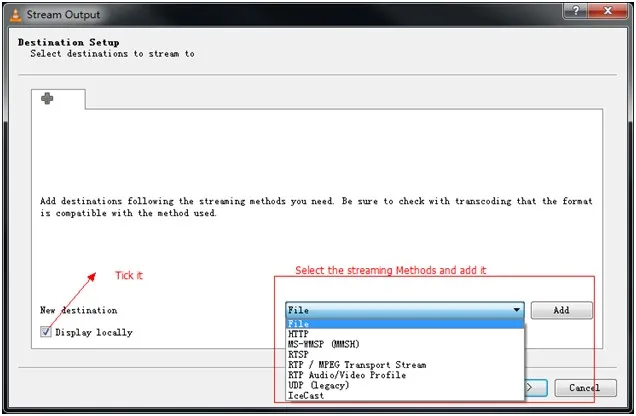Close the Stream Output dialog
This screenshot has width=636, height=416.
pos(608,11)
